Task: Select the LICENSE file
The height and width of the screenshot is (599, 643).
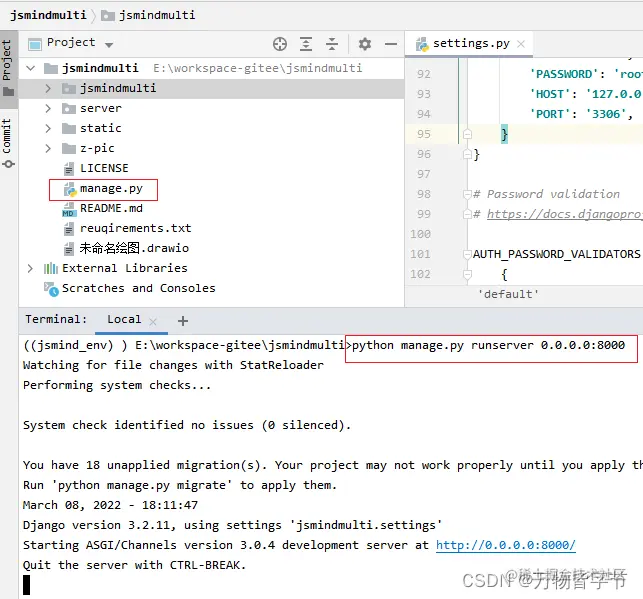Action: point(104,168)
